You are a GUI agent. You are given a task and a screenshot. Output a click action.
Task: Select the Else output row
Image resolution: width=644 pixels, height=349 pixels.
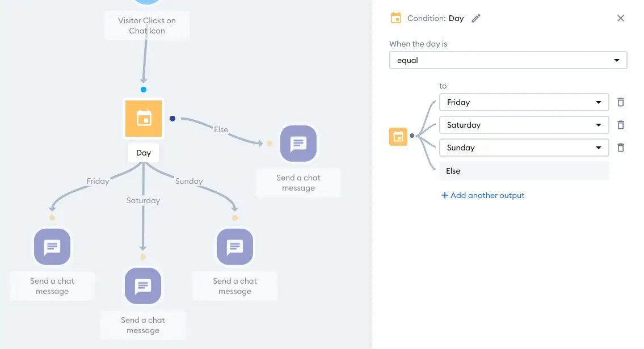(x=524, y=171)
